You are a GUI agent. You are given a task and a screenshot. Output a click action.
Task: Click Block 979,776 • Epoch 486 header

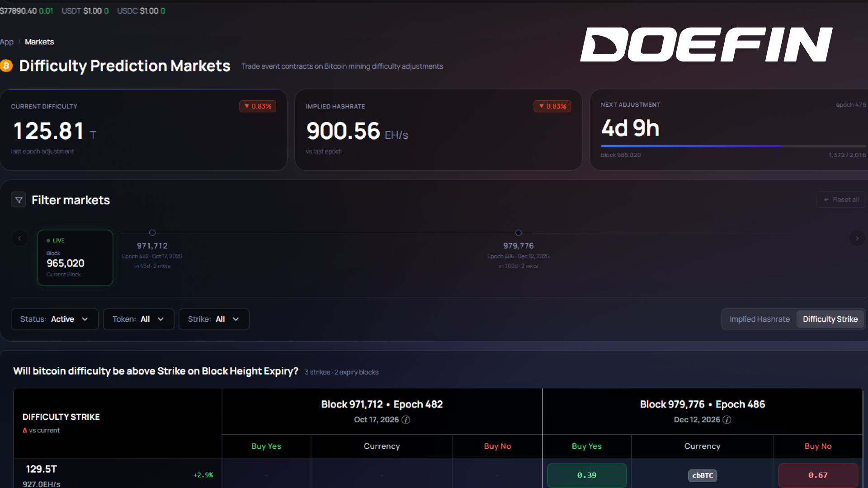pyautogui.click(x=703, y=404)
